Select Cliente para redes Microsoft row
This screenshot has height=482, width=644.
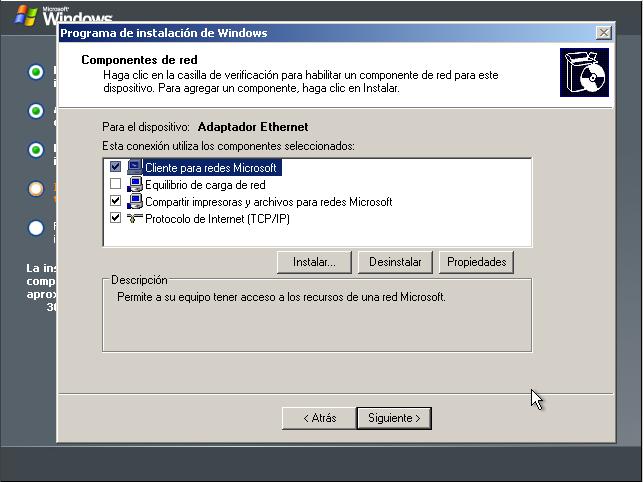pos(211,168)
